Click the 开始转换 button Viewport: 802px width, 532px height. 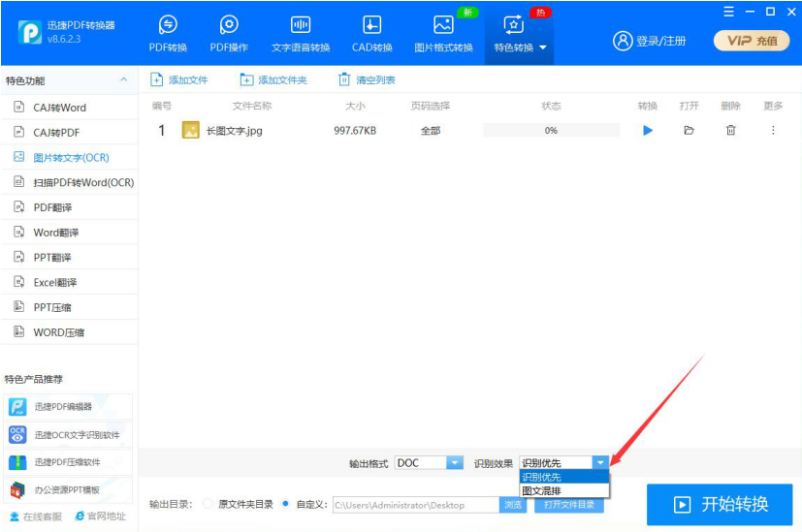[x=720, y=505]
